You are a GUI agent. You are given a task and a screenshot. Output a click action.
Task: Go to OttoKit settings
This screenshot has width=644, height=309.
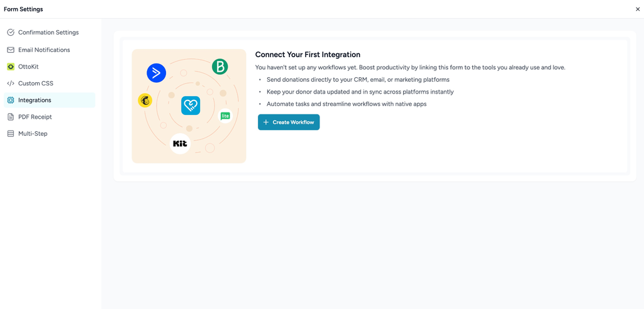click(49, 67)
